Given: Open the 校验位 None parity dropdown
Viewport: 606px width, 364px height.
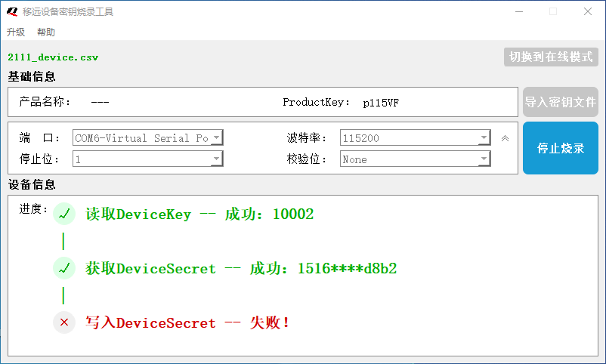Looking at the screenshot, I should [416, 159].
